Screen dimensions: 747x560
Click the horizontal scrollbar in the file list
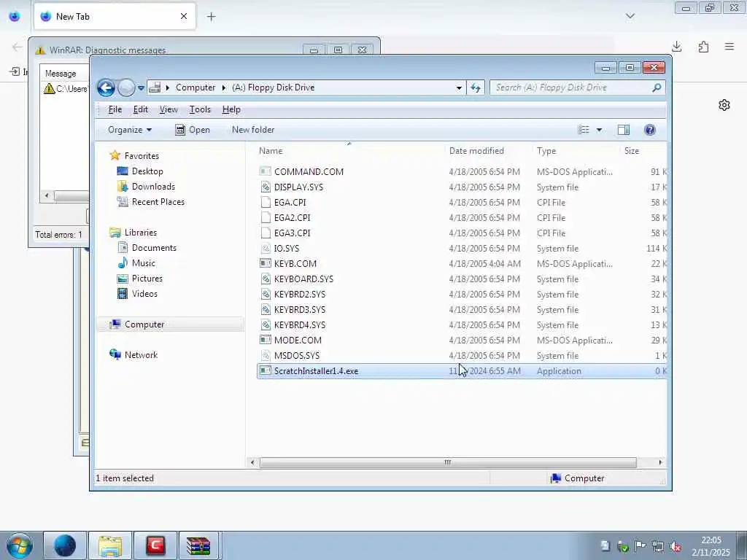(448, 462)
